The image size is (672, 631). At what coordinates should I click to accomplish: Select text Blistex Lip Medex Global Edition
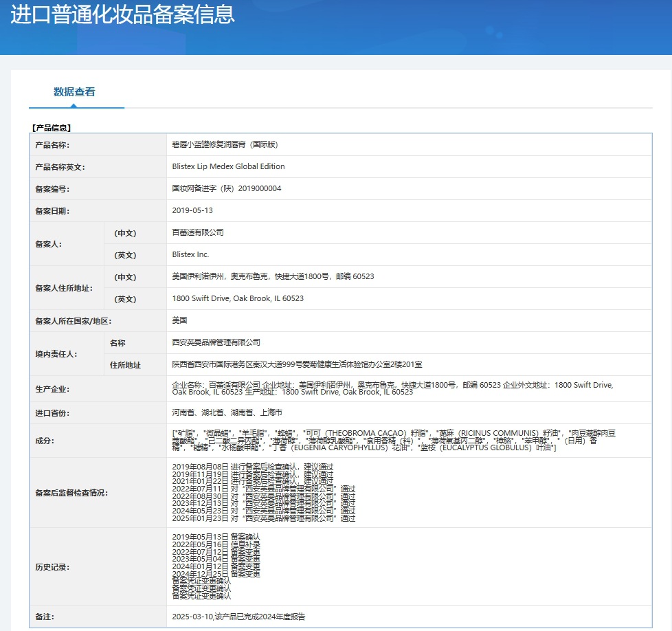[228, 166]
